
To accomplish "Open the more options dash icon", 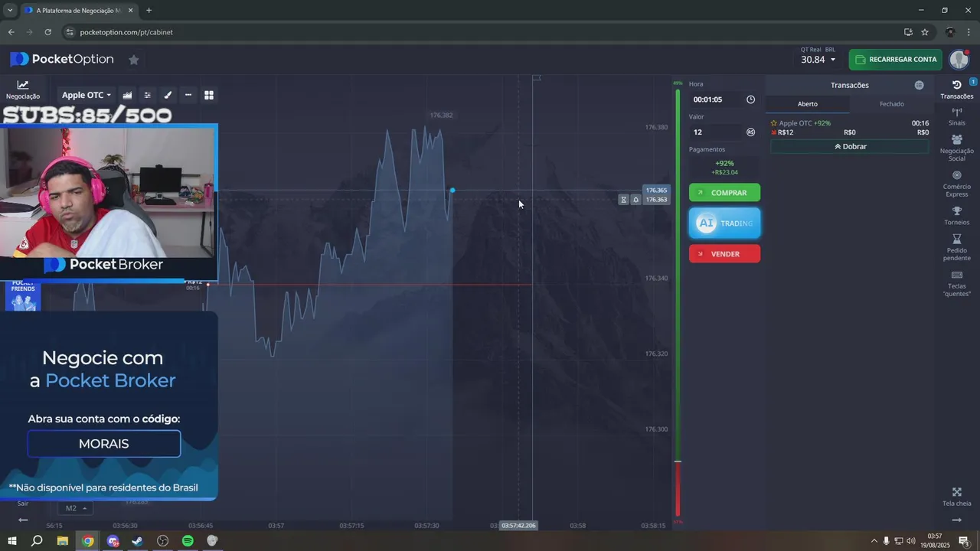I will coord(188,95).
